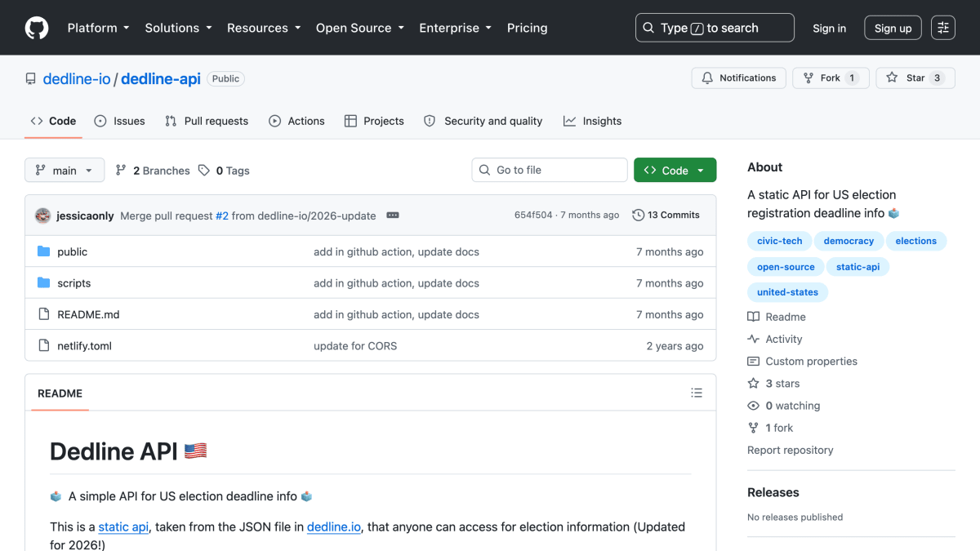Follow the static api link
The height and width of the screenshot is (551, 980).
click(x=123, y=527)
